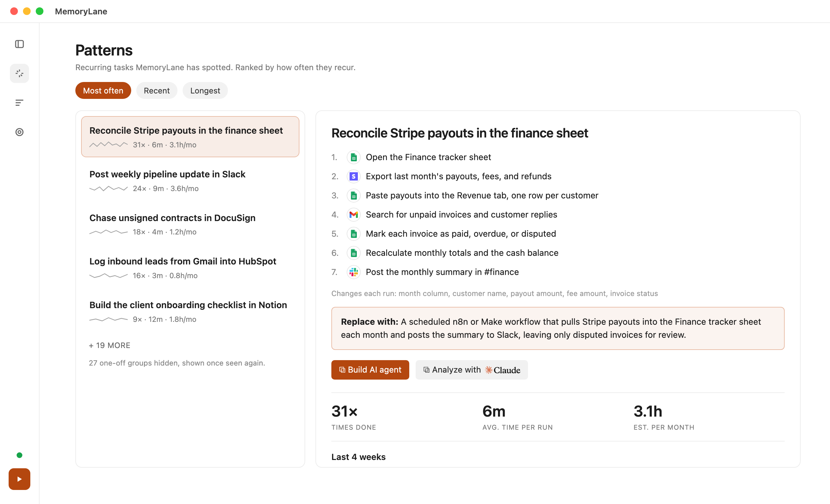Click the Replace with recommendation box
This screenshot has height=504, width=830.
click(558, 328)
